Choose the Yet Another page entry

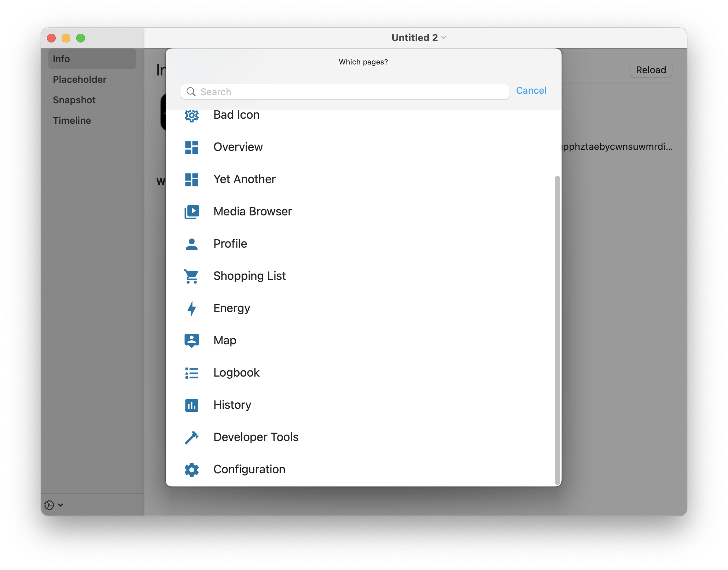(x=244, y=179)
